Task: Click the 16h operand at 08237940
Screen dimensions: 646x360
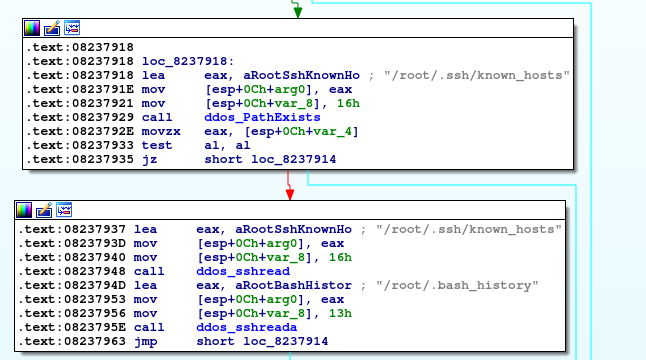Action: pyautogui.click(x=340, y=257)
